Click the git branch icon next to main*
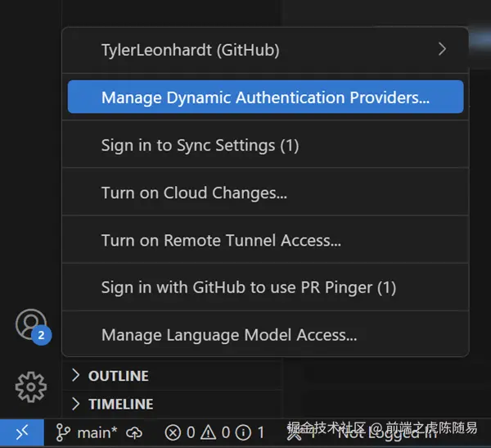The image size is (491, 448). (x=63, y=433)
